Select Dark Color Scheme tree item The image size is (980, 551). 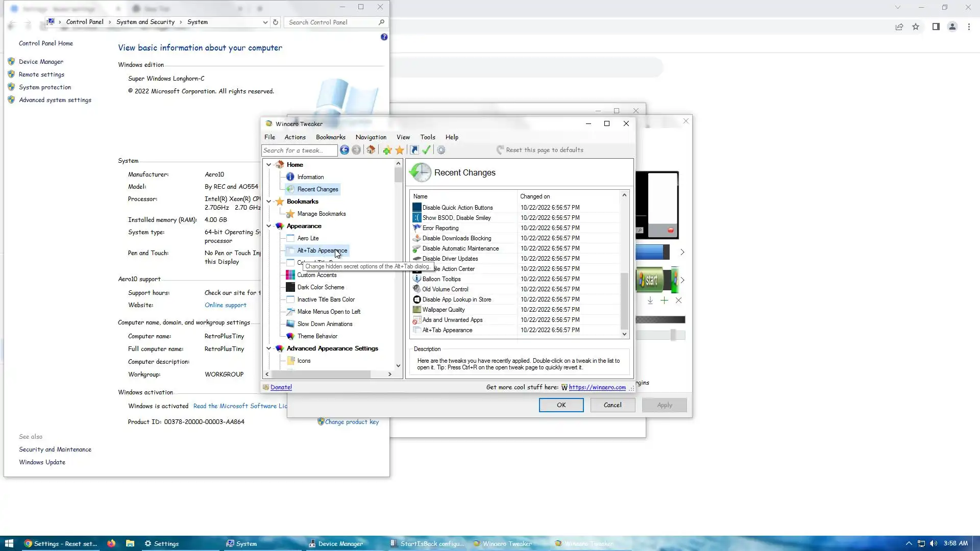(x=321, y=287)
